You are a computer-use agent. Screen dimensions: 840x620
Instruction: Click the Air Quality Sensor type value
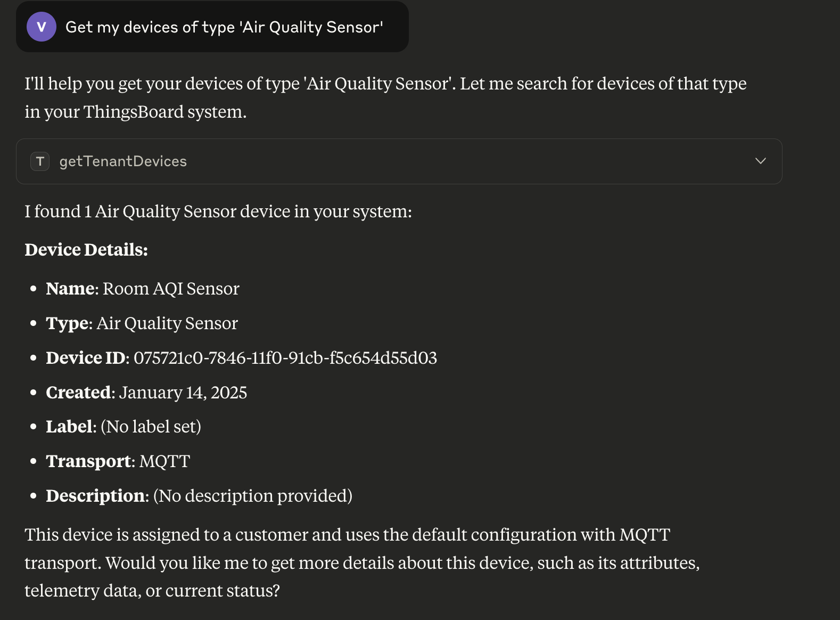pyautogui.click(x=167, y=323)
